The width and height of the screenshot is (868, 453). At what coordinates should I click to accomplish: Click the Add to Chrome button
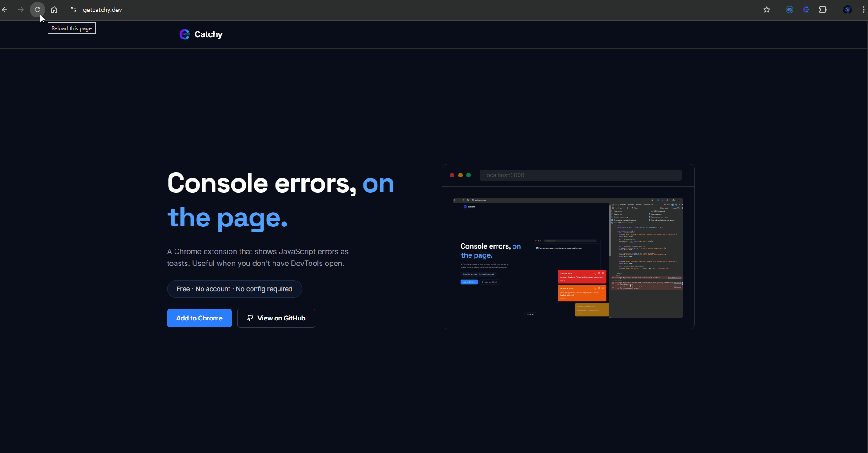[199, 318]
